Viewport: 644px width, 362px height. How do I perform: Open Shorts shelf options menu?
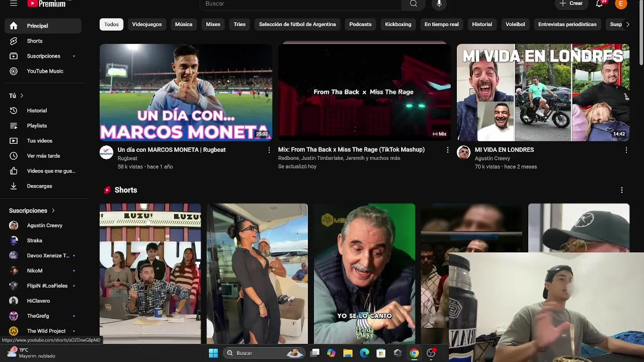tap(621, 190)
